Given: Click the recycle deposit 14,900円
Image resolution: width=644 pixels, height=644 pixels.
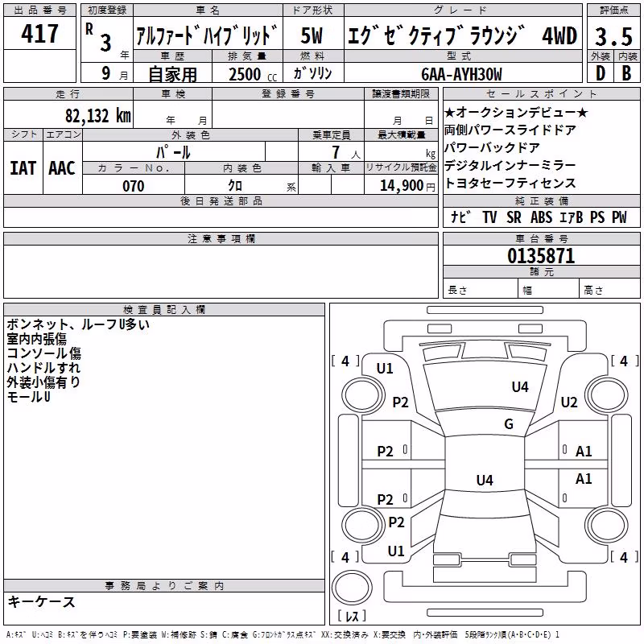Looking at the screenshot, I should 407,186.
